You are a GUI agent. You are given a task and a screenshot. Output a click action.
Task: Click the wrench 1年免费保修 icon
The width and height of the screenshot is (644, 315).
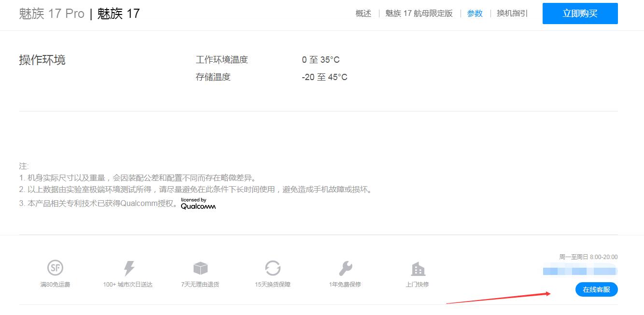tap(345, 268)
